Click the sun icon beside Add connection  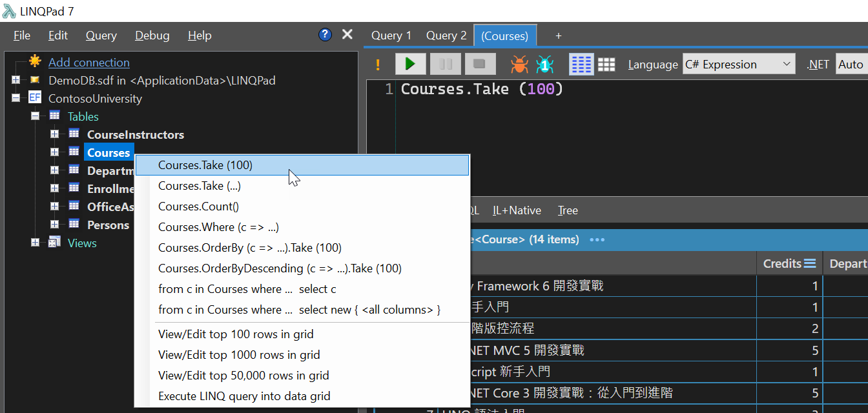pos(35,61)
